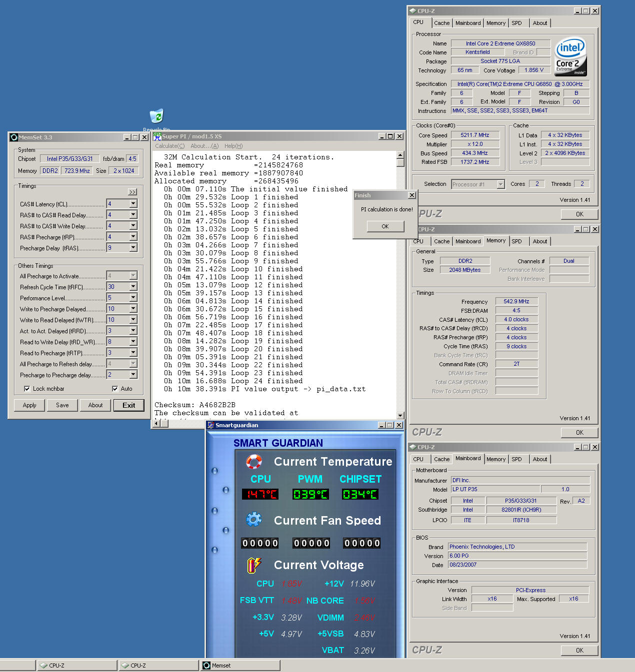Screen dimensions: 635x672
Task: Open the Precharge to Precharge delay dropdown
Action: (133, 375)
